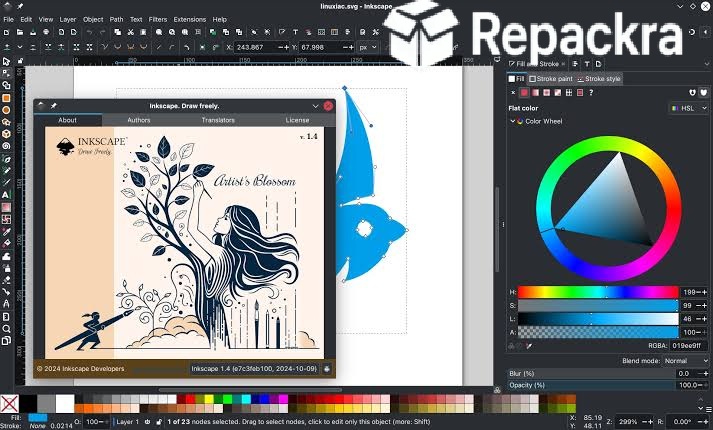
Task: Click the Print icon in toolbar
Action: [46, 32]
